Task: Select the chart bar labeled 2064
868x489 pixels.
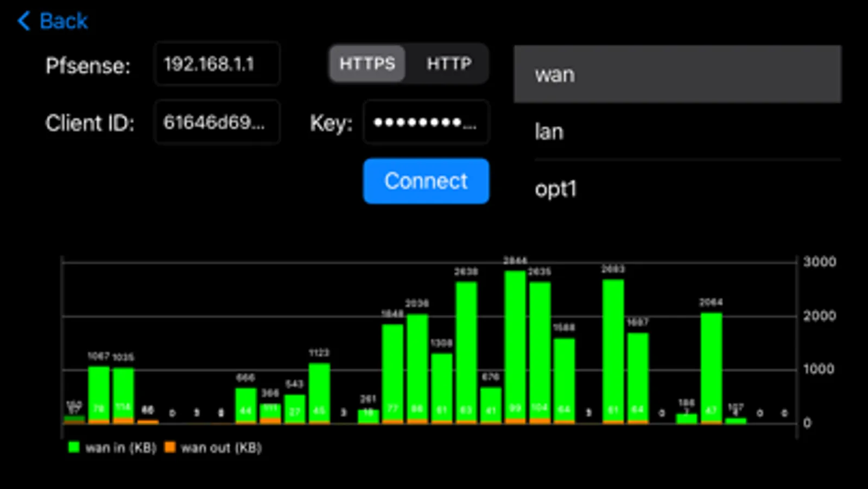Action: click(x=711, y=368)
